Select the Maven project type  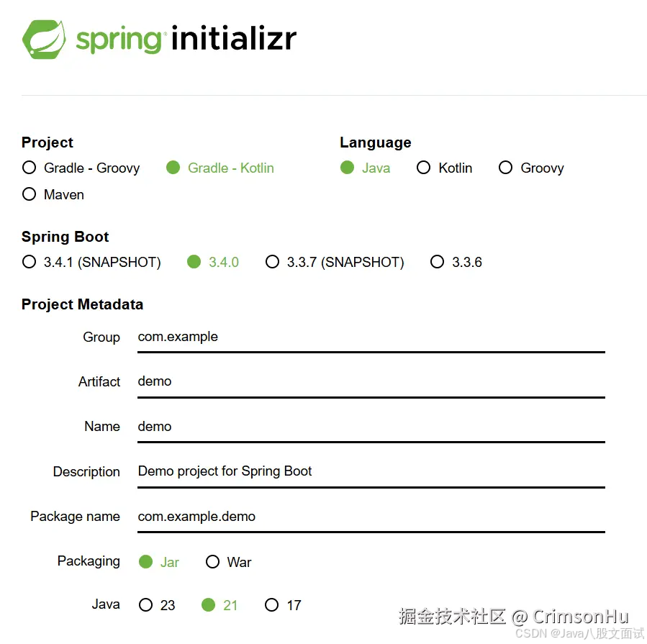point(29,194)
